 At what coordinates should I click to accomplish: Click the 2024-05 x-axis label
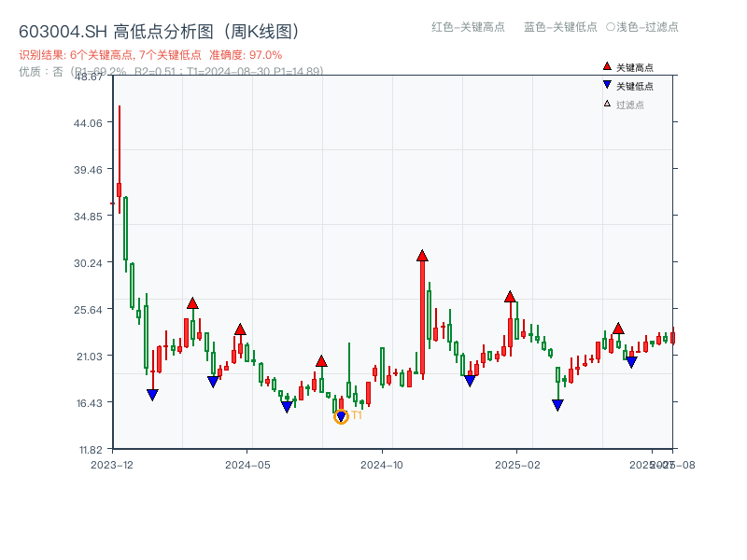pos(247,465)
